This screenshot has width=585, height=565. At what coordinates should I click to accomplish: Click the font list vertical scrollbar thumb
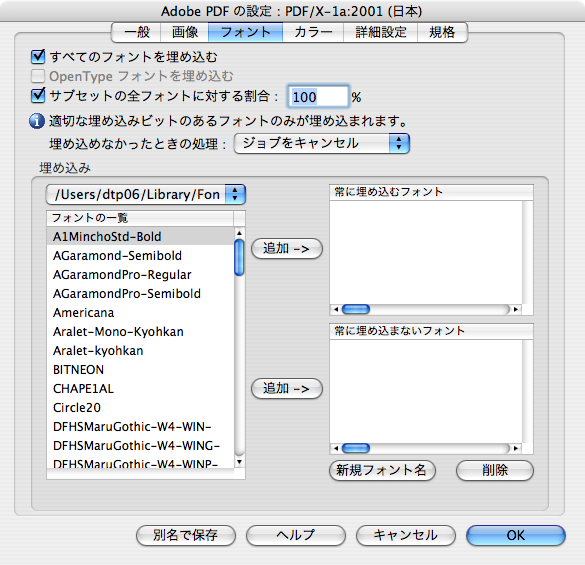pos(240,257)
